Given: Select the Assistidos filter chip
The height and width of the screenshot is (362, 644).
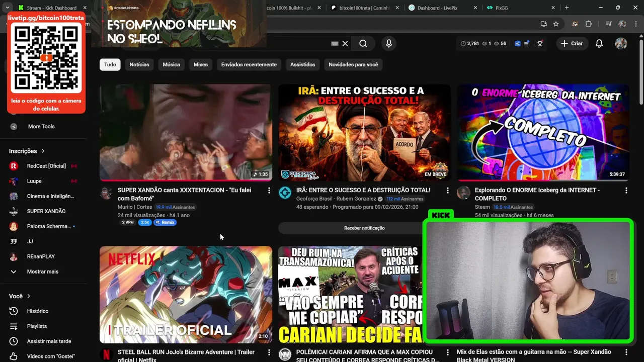Looking at the screenshot, I should (x=302, y=64).
